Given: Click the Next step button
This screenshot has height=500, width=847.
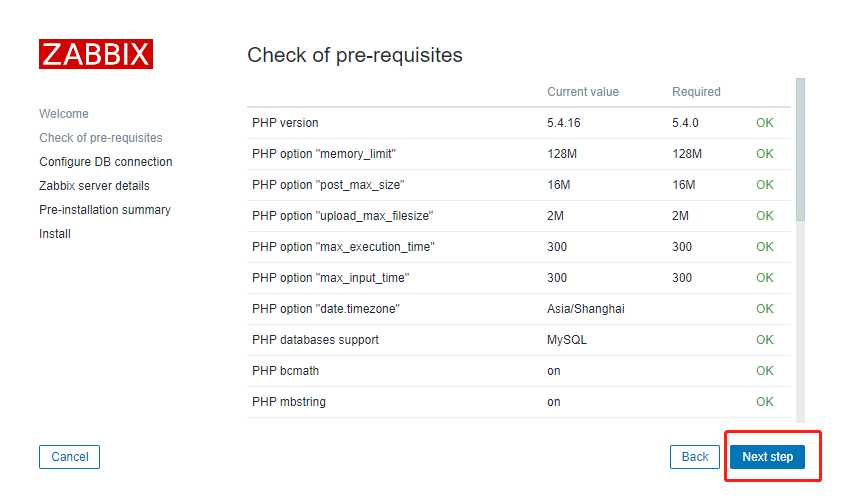Looking at the screenshot, I should coord(767,457).
